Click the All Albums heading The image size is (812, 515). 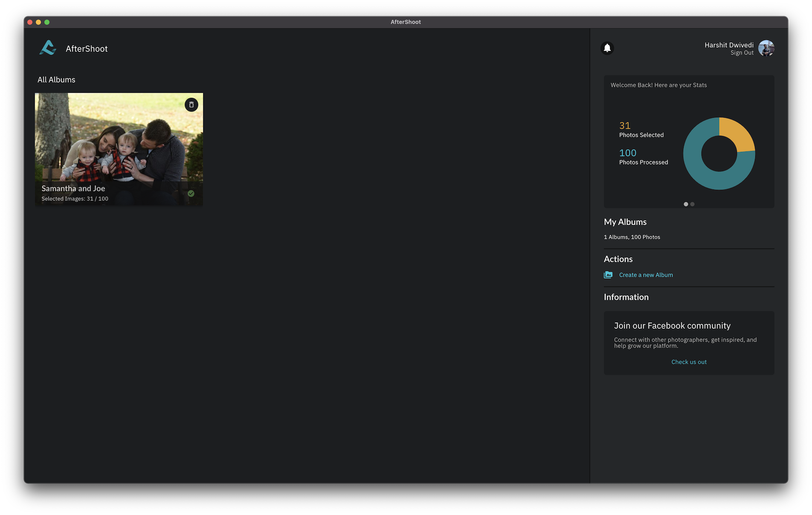tap(56, 80)
